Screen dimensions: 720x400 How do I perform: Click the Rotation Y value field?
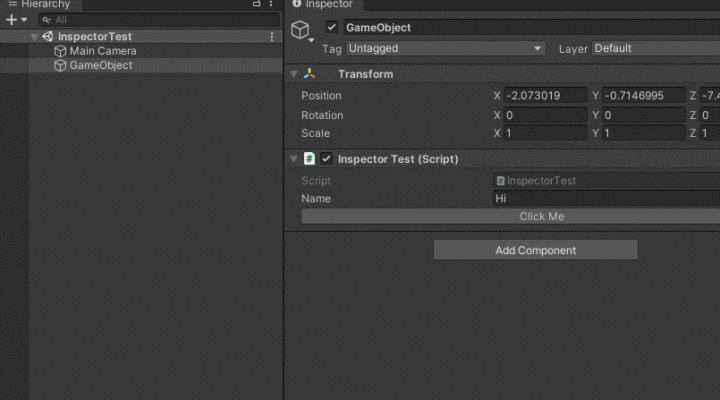pyautogui.click(x=643, y=115)
